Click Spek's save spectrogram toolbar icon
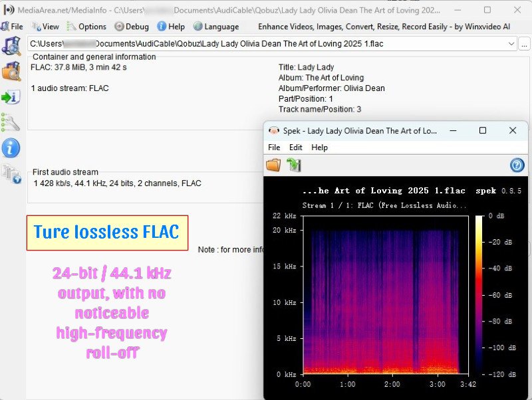Screen dimensions: 532x400 (x=294, y=165)
